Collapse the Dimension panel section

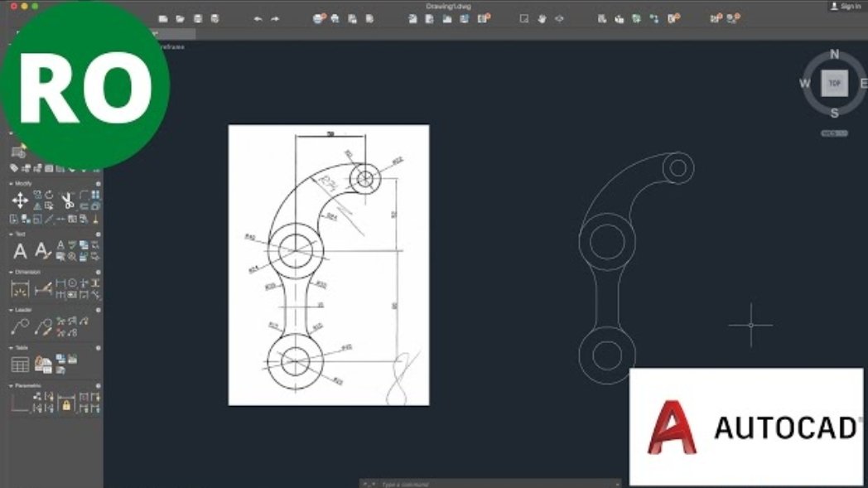(x=10, y=271)
